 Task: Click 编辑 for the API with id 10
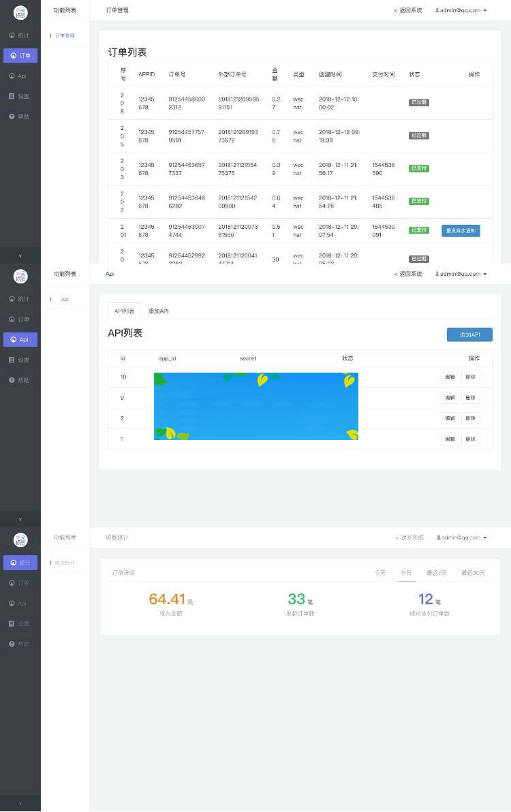[x=450, y=377]
